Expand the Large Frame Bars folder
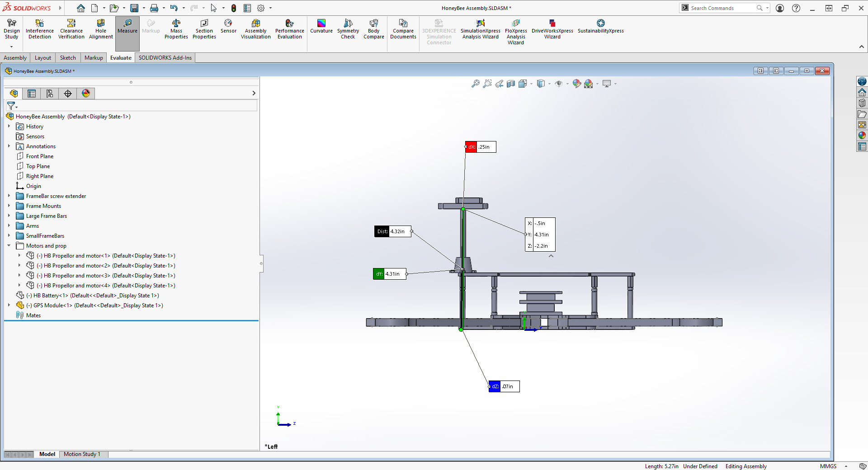Viewport: 868px width, 470px height. point(9,216)
